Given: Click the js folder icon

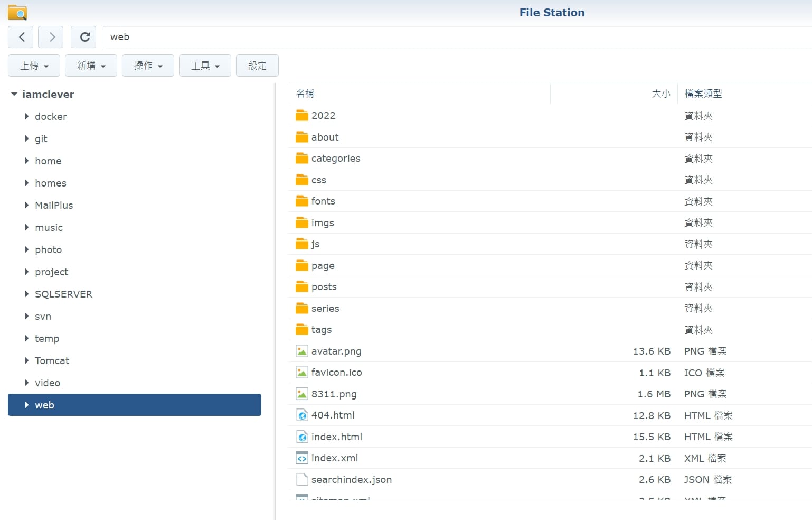Looking at the screenshot, I should [x=302, y=244].
